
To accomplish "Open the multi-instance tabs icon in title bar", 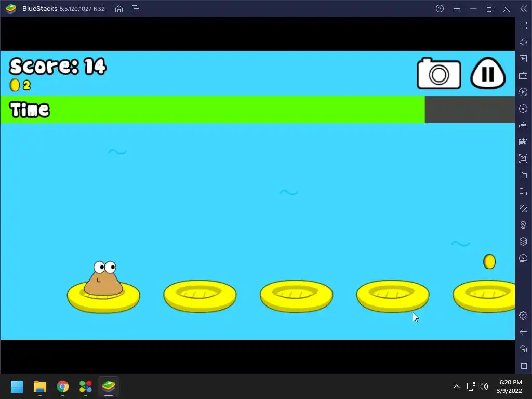I will point(136,9).
